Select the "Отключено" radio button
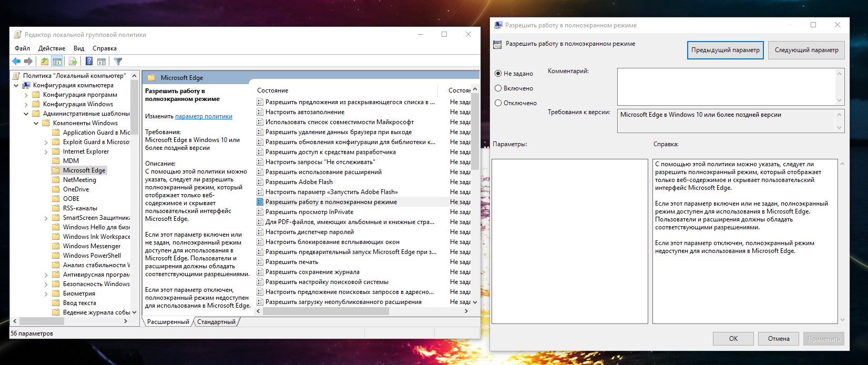 coord(498,103)
